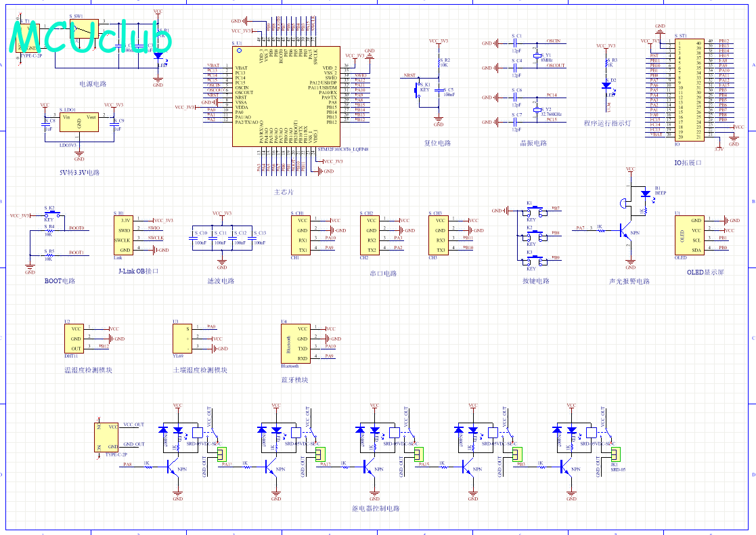This screenshot has width=756, height=535.
Task: Click the K2 push button wired to PB8
Action: (x=534, y=236)
